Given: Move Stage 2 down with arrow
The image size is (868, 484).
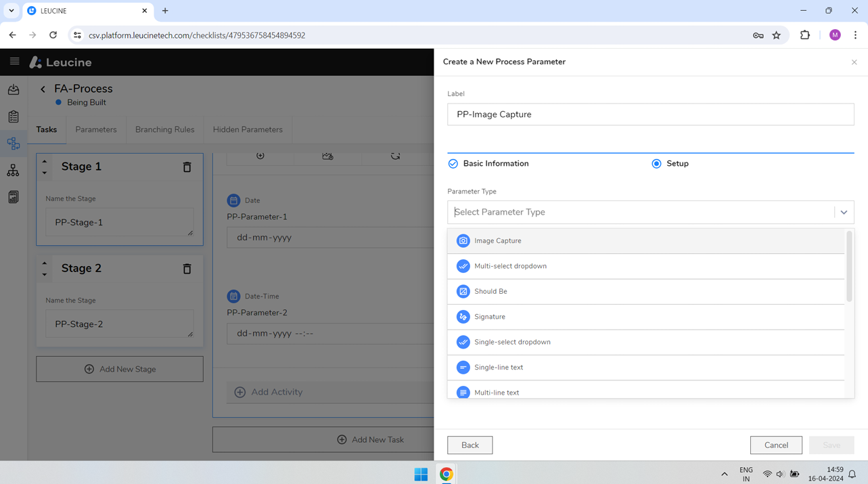Looking at the screenshot, I should 45,274.
